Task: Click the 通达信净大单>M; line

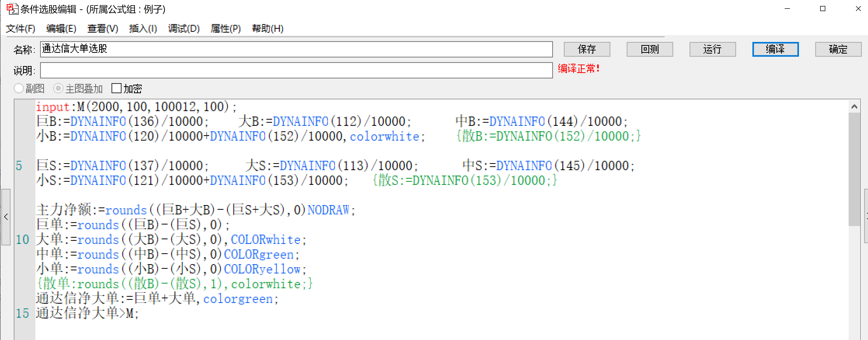Action: click(x=87, y=313)
